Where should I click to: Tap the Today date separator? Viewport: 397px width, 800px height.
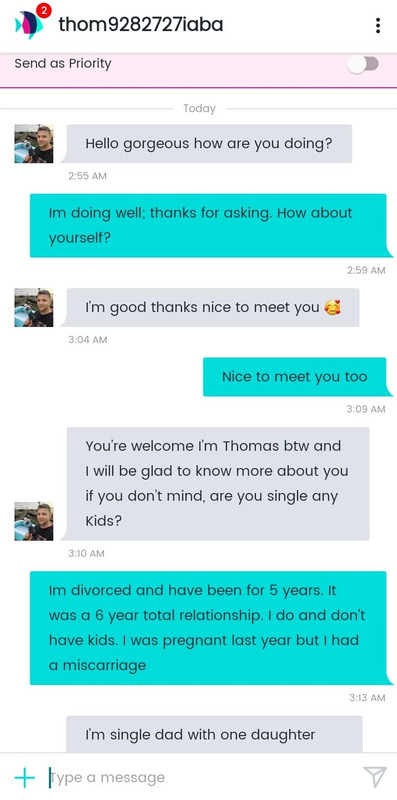200,109
